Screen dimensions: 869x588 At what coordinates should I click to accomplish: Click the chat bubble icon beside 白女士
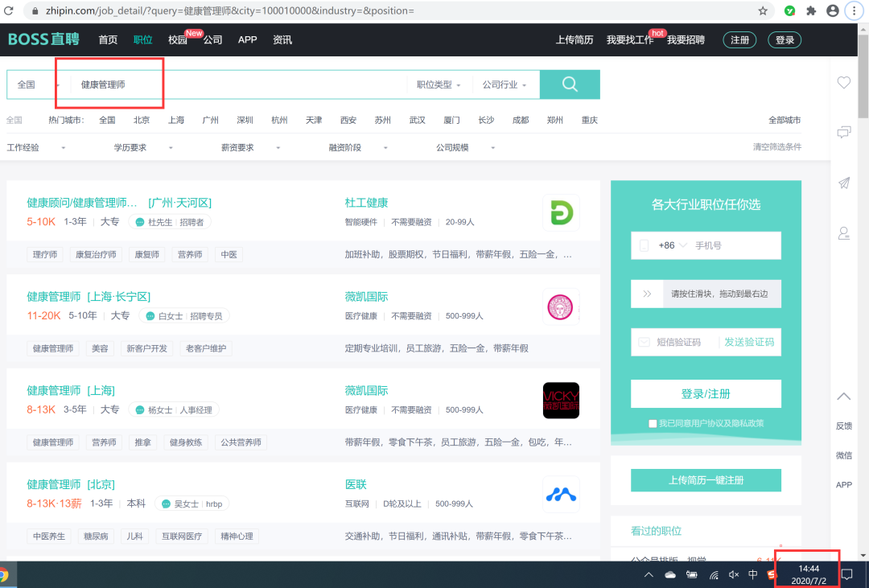pos(150,316)
